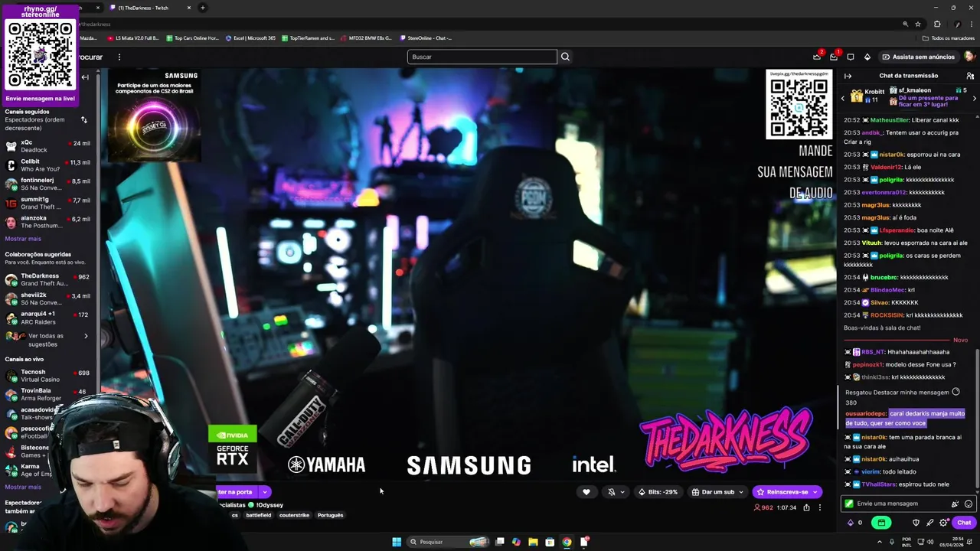The image size is (980, 551).
Task: Show next gift leaderboard entry
Action: click(x=975, y=98)
